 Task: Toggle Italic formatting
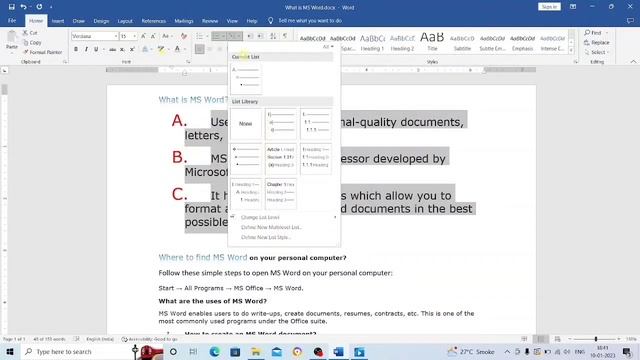point(86,49)
